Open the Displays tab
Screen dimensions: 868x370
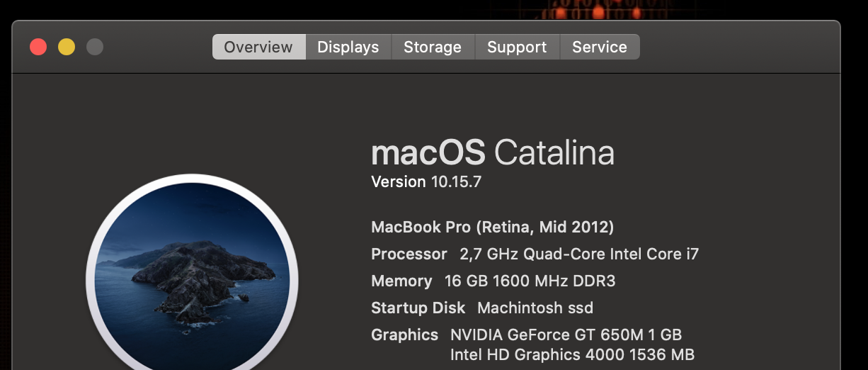(348, 47)
